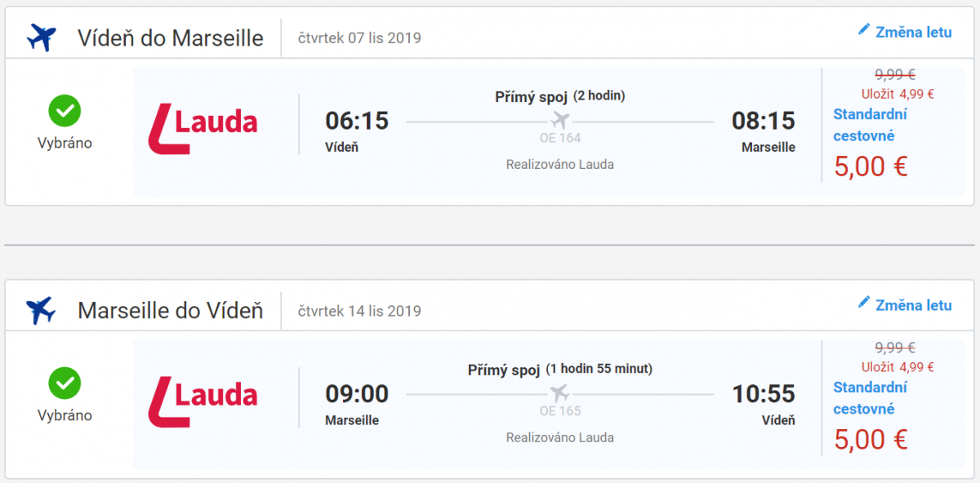Click the pencil icon for the return flight
Image resolution: width=980 pixels, height=483 pixels.
pos(864,303)
